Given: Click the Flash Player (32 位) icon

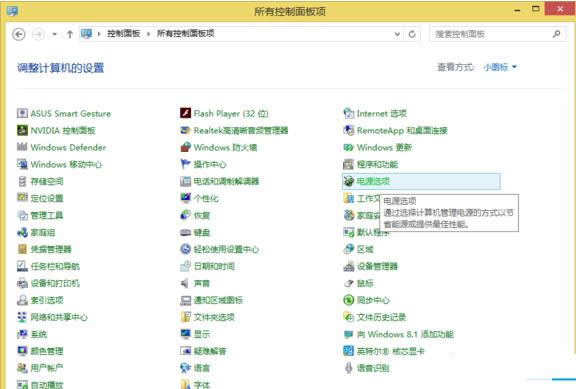Looking at the screenshot, I should pyautogui.click(x=186, y=113).
